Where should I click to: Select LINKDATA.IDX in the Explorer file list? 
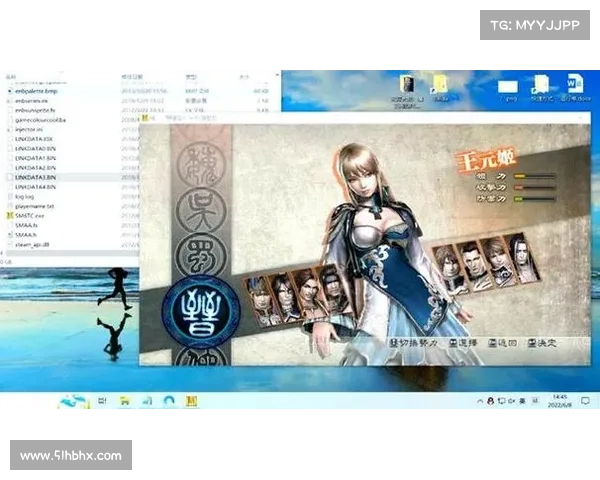pyautogui.click(x=34, y=139)
